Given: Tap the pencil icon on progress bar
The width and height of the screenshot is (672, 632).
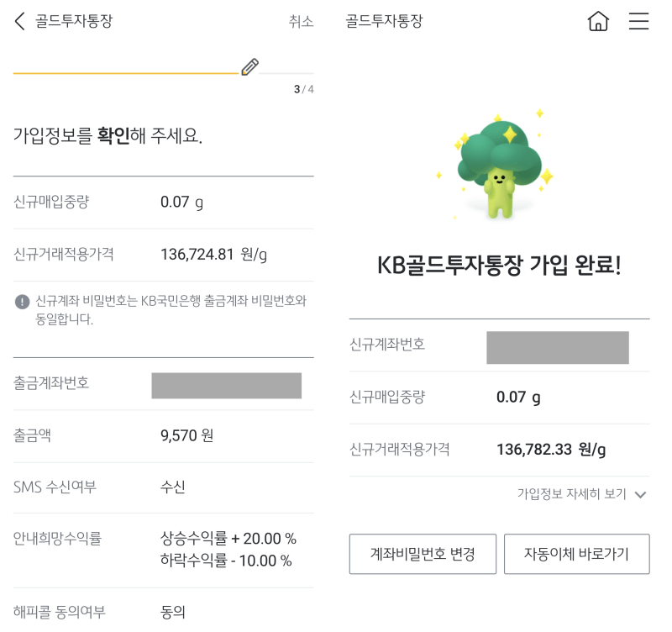Looking at the screenshot, I should (249, 66).
